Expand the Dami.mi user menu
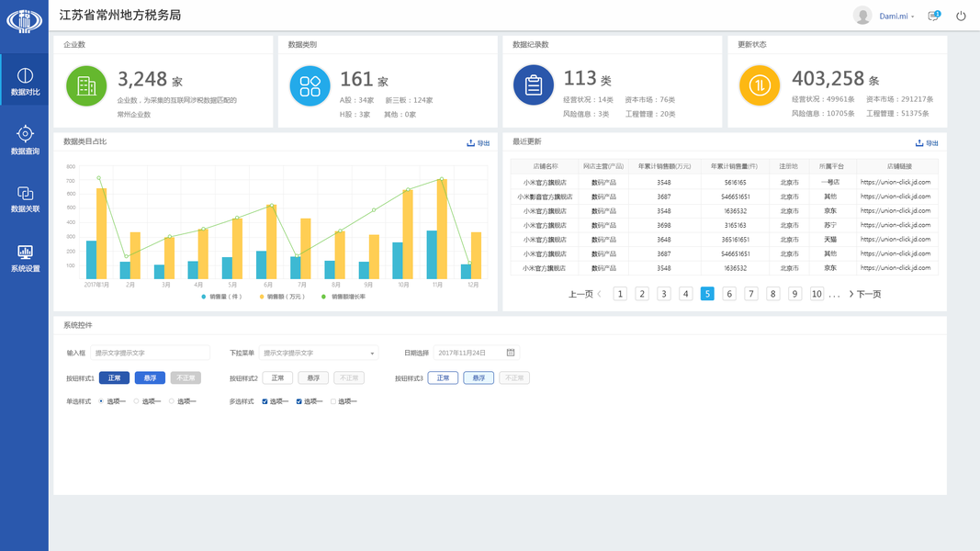Screen dimensions: 980x551 click(x=896, y=17)
